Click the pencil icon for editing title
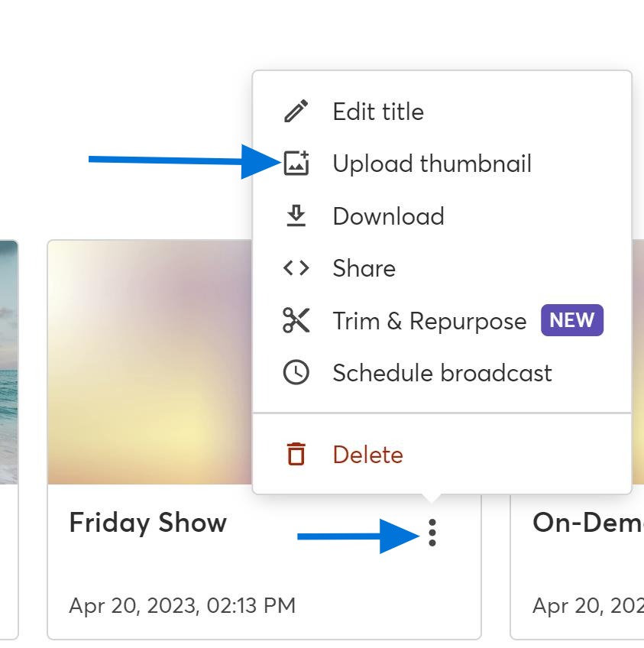Image resolution: width=644 pixels, height=648 pixels. [298, 111]
